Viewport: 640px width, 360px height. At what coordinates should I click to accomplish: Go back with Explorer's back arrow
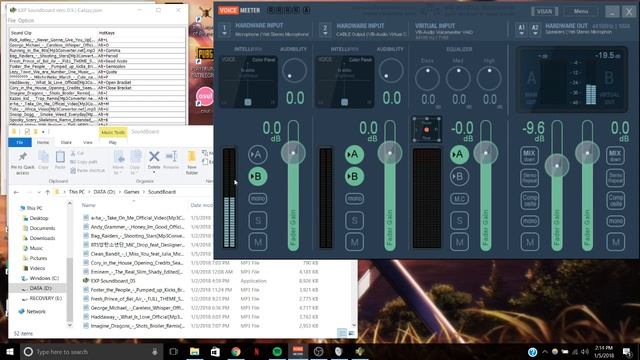point(16,192)
